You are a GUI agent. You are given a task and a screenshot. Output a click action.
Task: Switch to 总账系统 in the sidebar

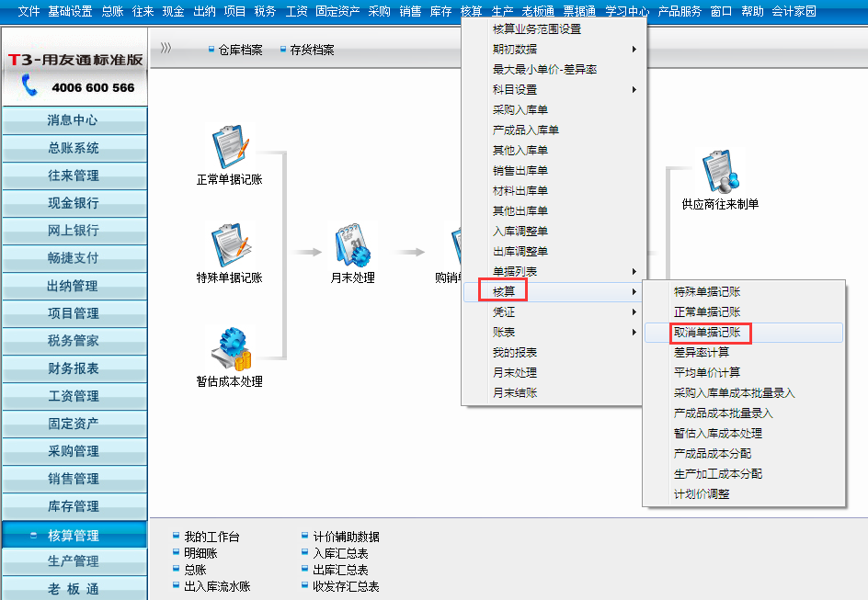tap(74, 148)
